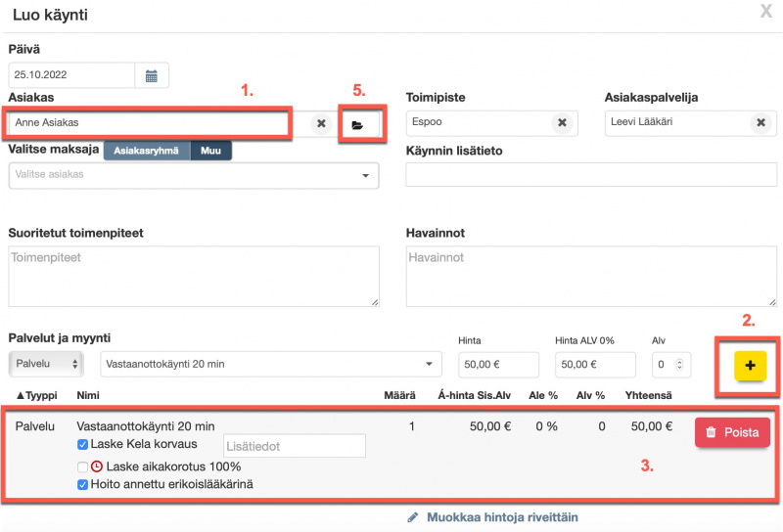
Task: Enable Laske aikakorotus 100% checkbox
Action: pyautogui.click(x=82, y=466)
